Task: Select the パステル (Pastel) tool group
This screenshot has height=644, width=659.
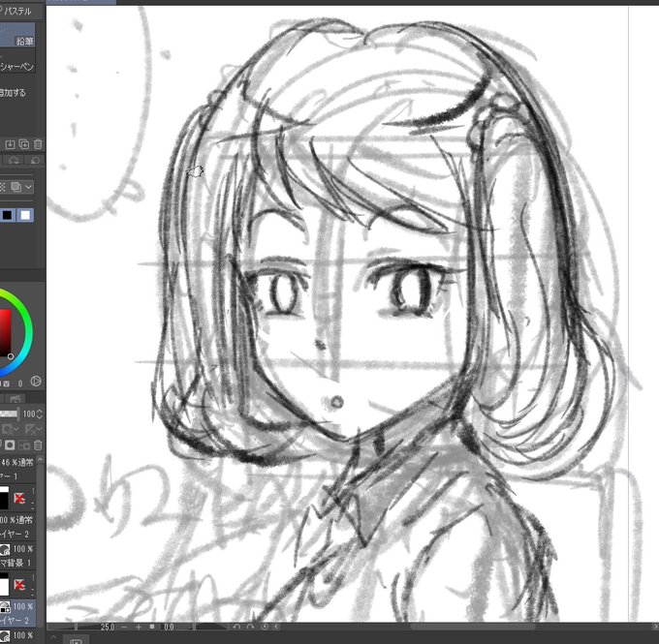Action: (16, 11)
